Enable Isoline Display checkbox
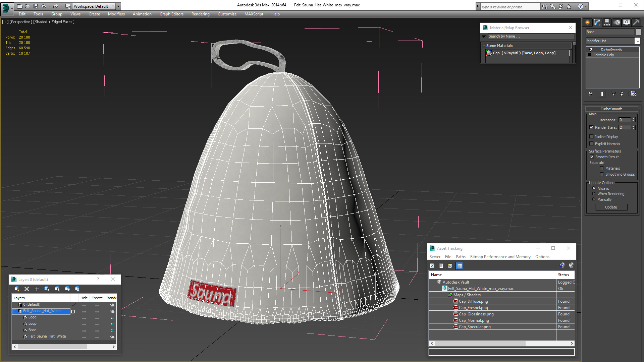Viewport: 644px width, 362px height. pos(592,137)
